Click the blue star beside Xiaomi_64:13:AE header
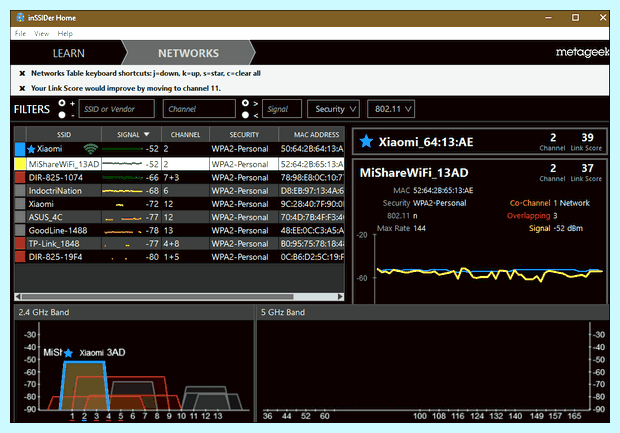Screen dimensions: 620x433 tap(366, 141)
